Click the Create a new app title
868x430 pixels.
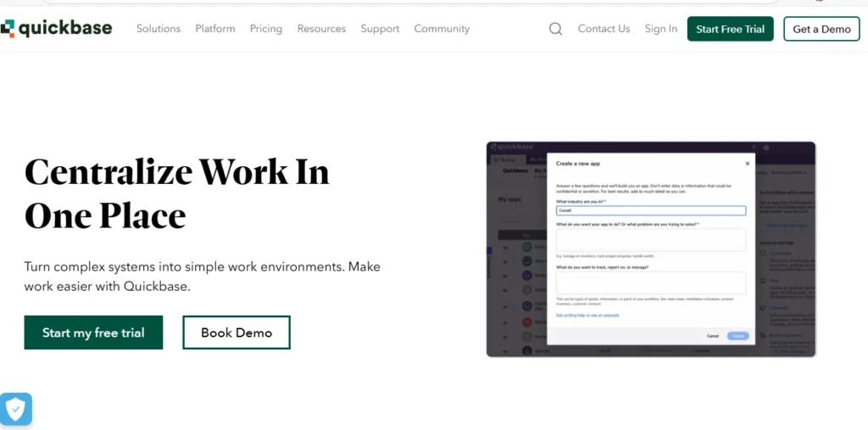(x=578, y=164)
